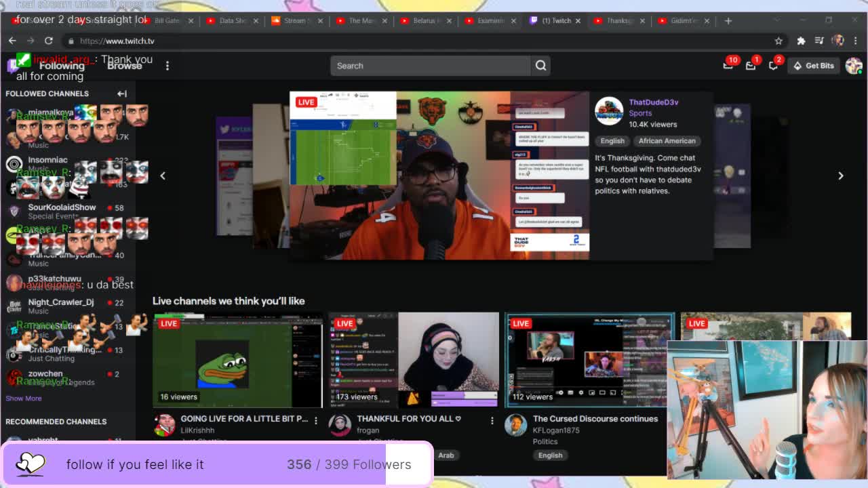Open the frogan 173 viewers thumbnail
The image size is (868, 488).
(414, 360)
